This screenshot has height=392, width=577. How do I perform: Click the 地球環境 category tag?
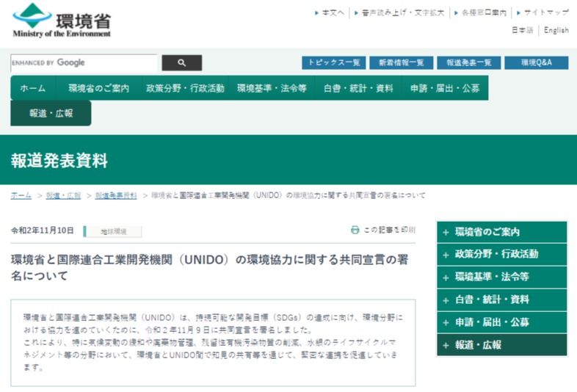click(x=113, y=231)
